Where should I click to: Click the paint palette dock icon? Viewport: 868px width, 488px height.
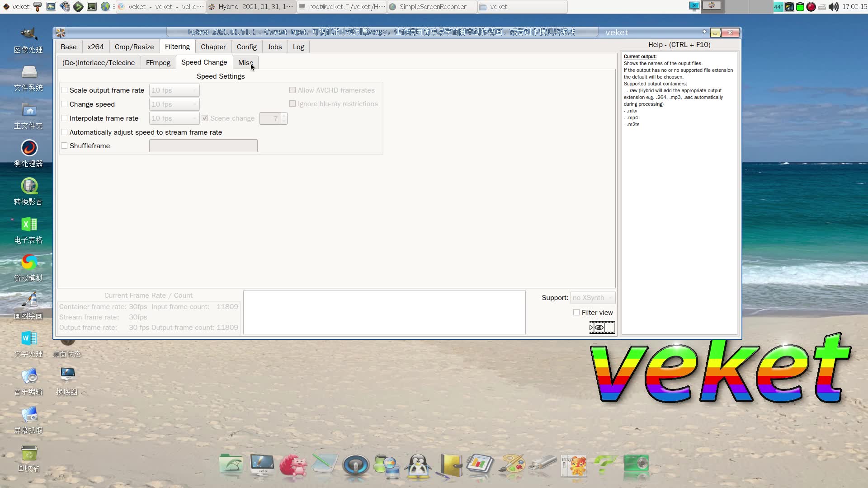(511, 465)
